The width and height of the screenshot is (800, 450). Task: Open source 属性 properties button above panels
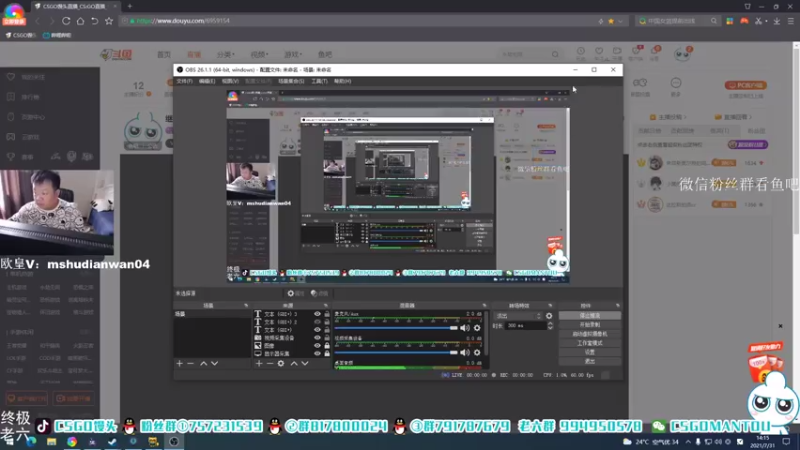click(296, 293)
